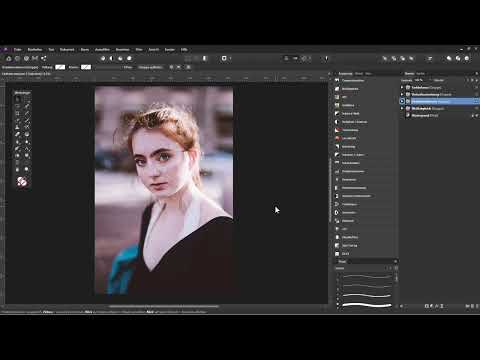Apply auto white balance toolbar icon
The width and height of the screenshot is (480, 360).
129,58
